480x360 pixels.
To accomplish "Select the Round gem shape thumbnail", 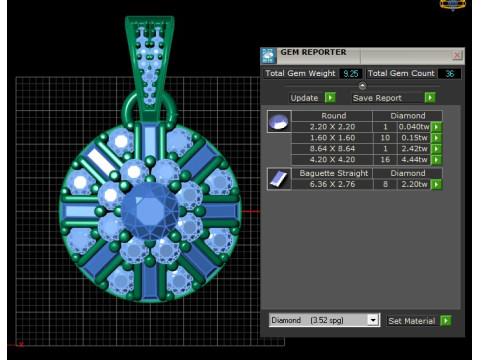I will coord(279,122).
